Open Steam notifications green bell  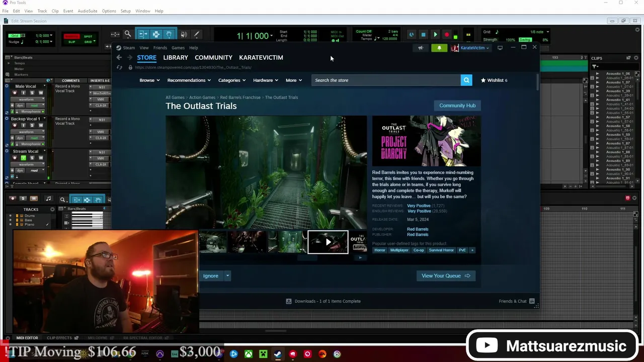click(439, 48)
